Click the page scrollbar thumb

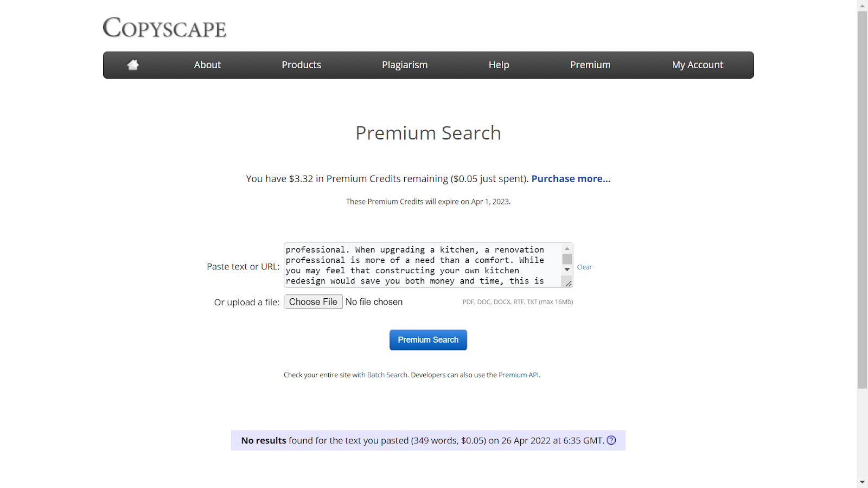click(863, 200)
